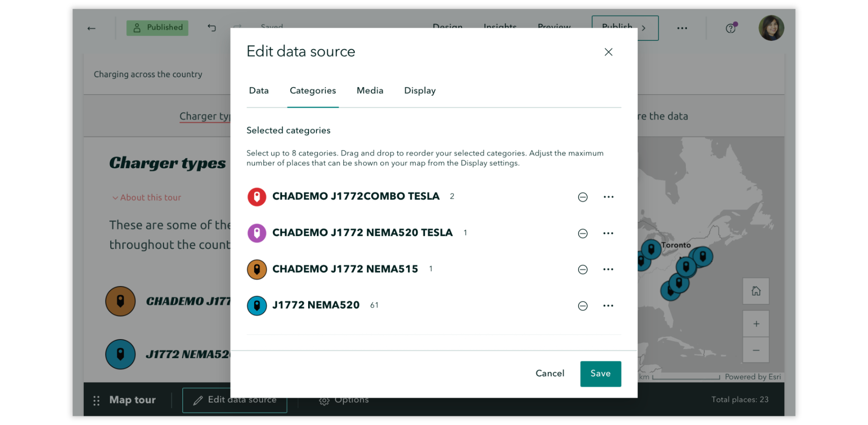Save the data source changes
The height and width of the screenshot is (425, 868).
[600, 373]
